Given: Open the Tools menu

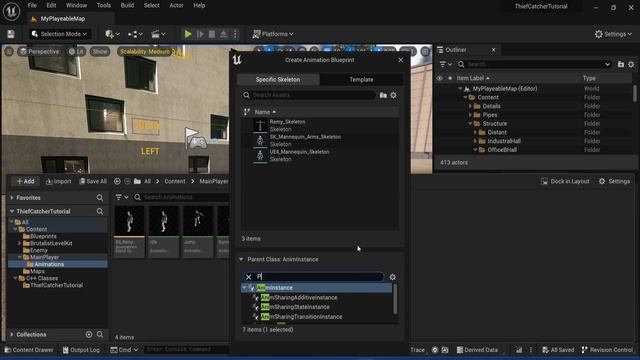Looking at the screenshot, I should [104, 5].
